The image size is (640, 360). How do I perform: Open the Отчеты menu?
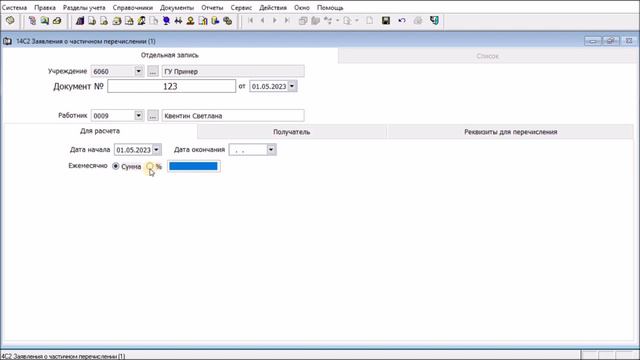pyautogui.click(x=212, y=8)
